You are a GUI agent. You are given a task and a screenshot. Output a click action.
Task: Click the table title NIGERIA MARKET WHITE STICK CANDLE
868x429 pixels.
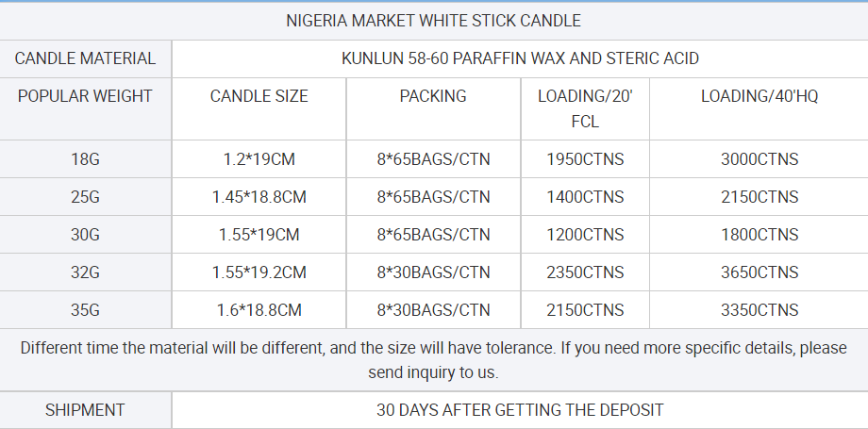click(433, 21)
